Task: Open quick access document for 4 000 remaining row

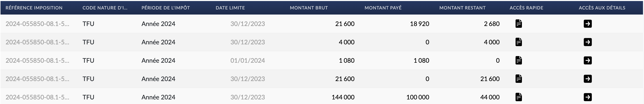Action: 519,42
